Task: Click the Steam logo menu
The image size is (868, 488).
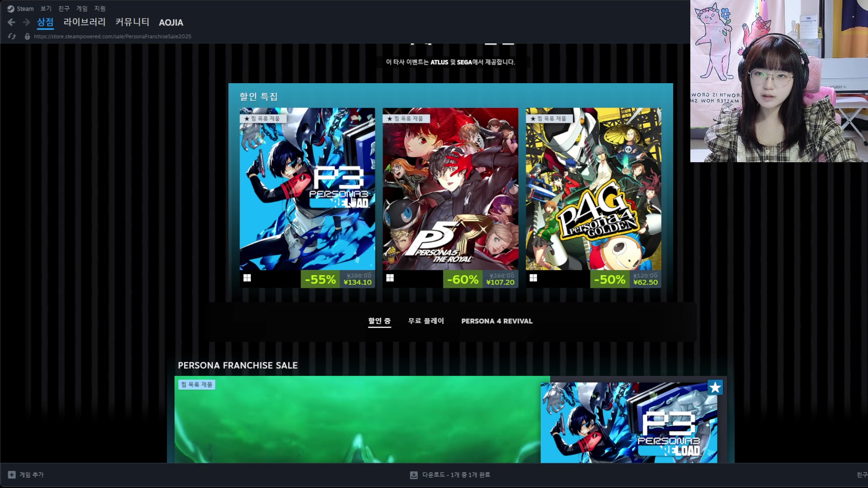Action: click(x=10, y=9)
